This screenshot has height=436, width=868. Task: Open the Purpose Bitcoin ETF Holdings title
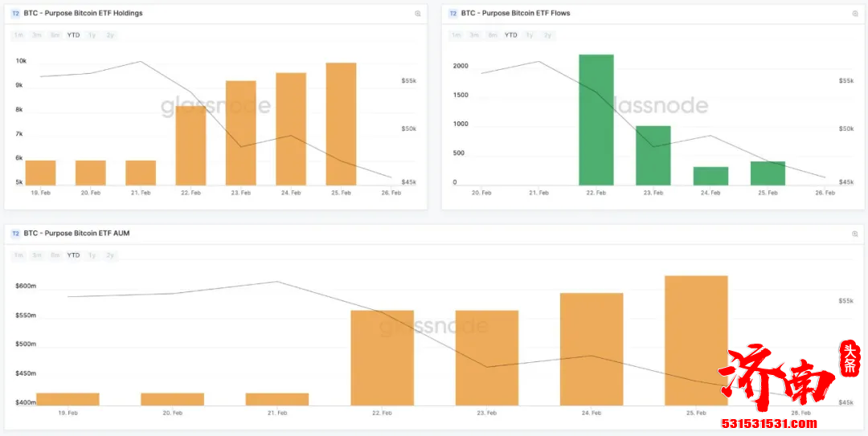tap(83, 14)
